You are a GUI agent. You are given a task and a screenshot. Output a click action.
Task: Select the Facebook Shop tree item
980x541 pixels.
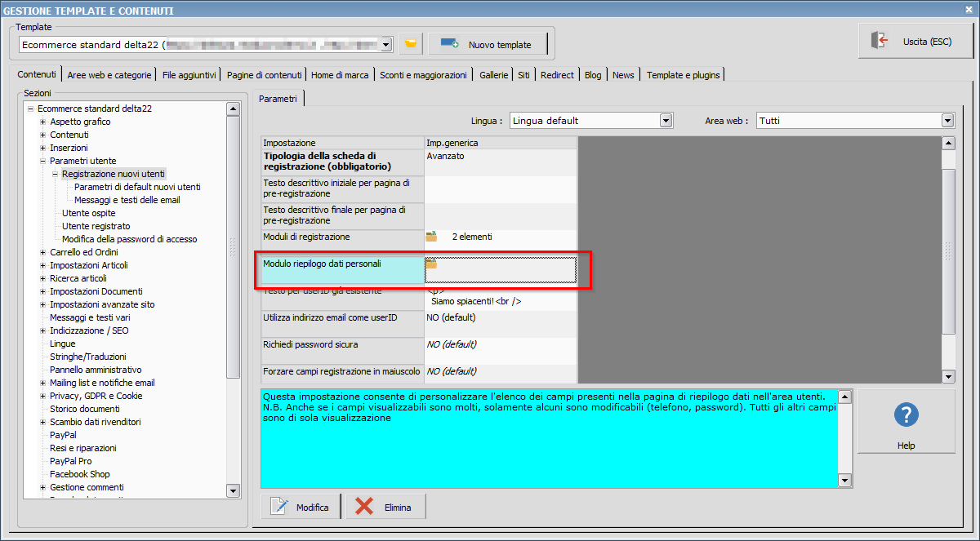[x=80, y=474]
